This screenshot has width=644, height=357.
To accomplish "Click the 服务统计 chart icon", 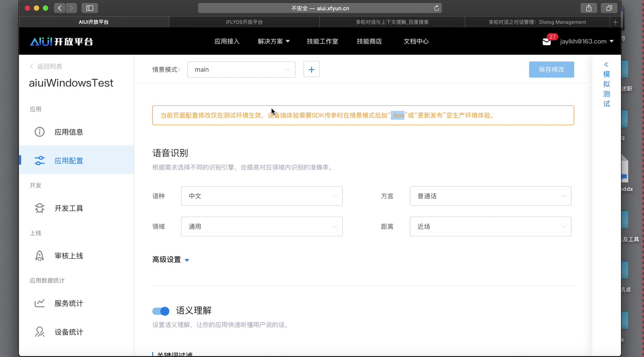I will [x=40, y=303].
